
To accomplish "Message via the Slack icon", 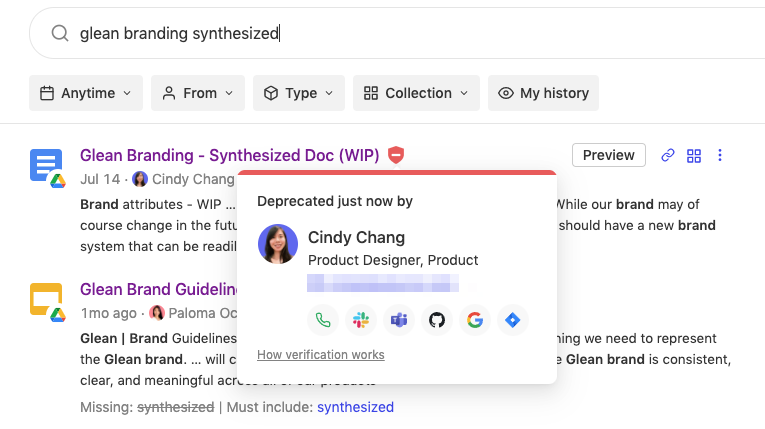I will point(361,320).
